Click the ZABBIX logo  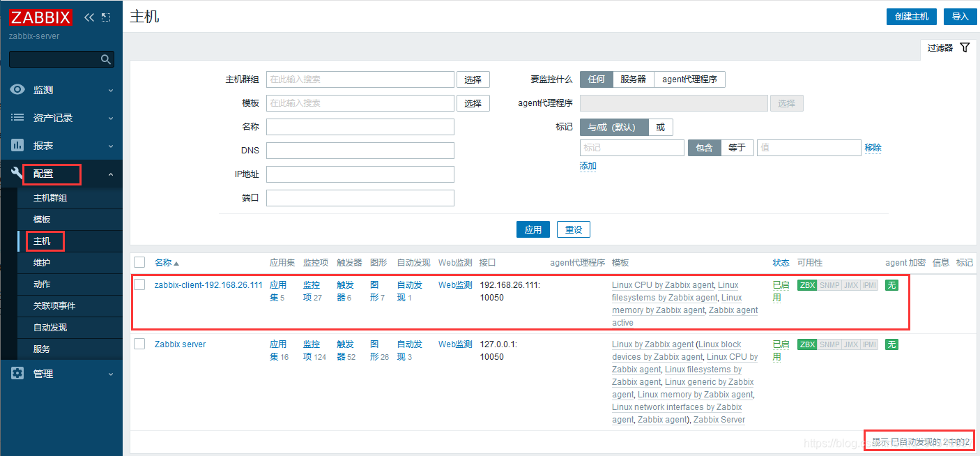click(x=40, y=17)
